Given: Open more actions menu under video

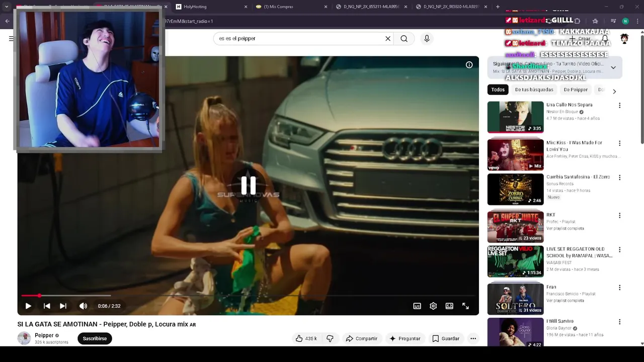Looking at the screenshot, I should (x=473, y=338).
